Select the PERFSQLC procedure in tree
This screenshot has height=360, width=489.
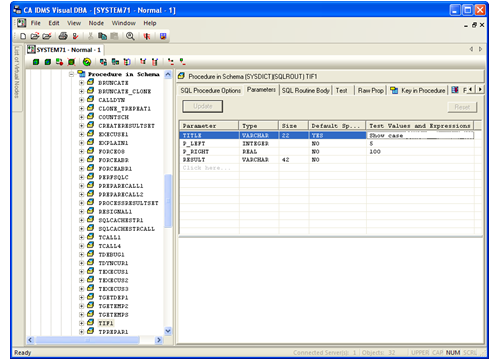[x=113, y=177]
